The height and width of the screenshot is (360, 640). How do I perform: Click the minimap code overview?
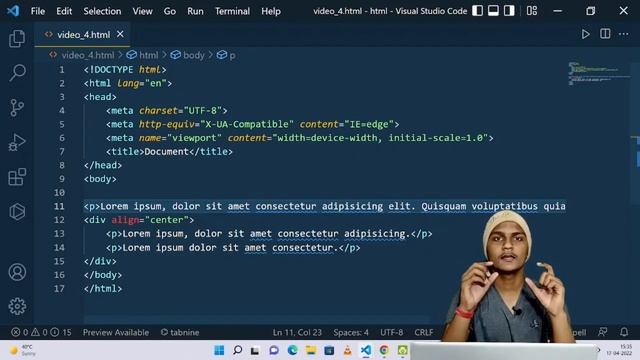tap(598, 73)
